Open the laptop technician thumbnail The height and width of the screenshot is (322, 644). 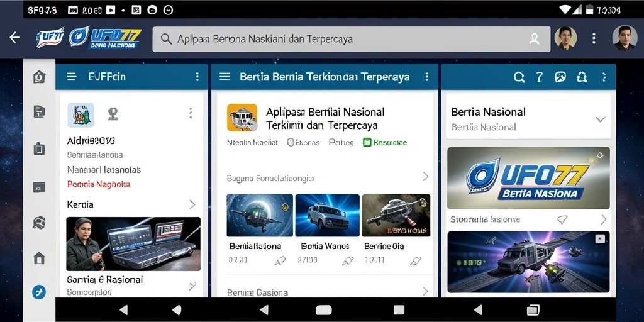tap(133, 244)
